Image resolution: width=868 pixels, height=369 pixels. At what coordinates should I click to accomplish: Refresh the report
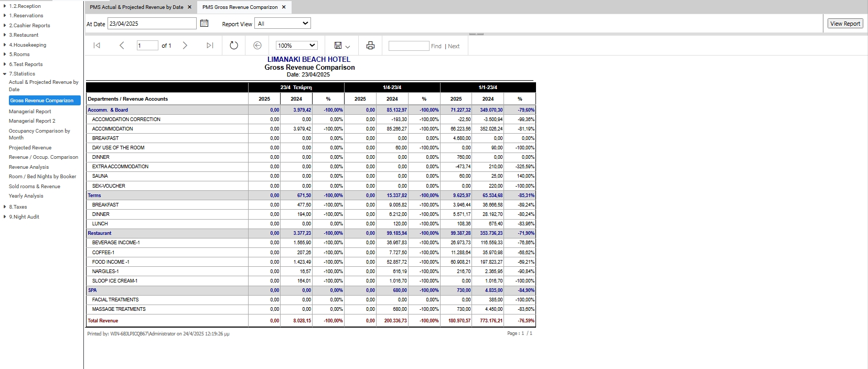click(x=234, y=46)
